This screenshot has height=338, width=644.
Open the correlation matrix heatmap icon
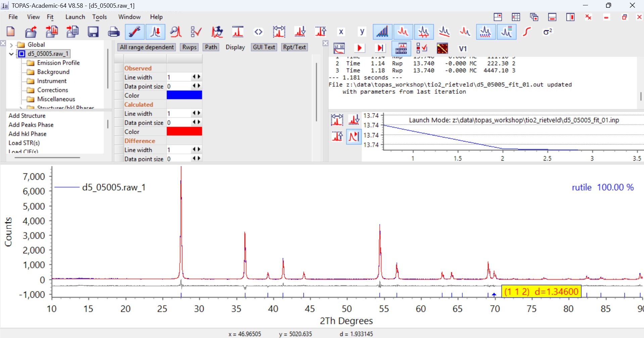point(442,48)
